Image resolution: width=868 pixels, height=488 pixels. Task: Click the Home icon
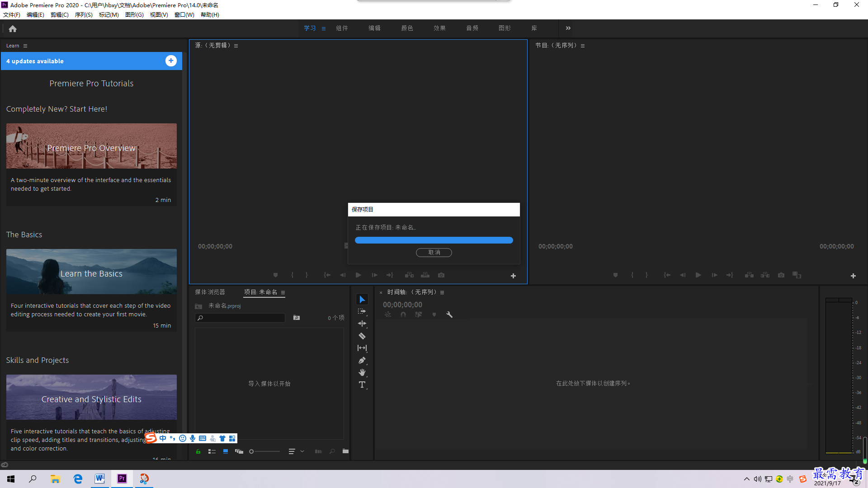(x=13, y=28)
